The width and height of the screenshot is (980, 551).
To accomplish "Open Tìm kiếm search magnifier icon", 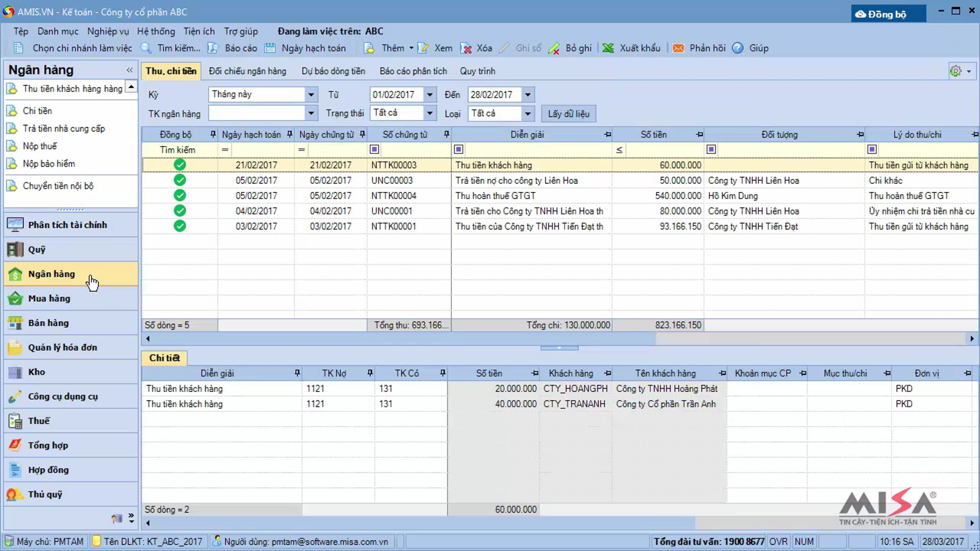I will tap(146, 48).
